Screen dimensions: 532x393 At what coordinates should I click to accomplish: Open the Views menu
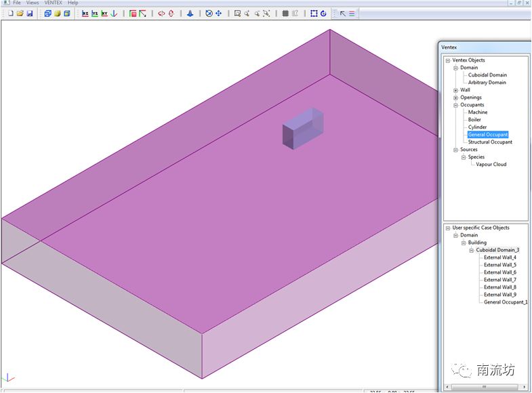pos(33,3)
